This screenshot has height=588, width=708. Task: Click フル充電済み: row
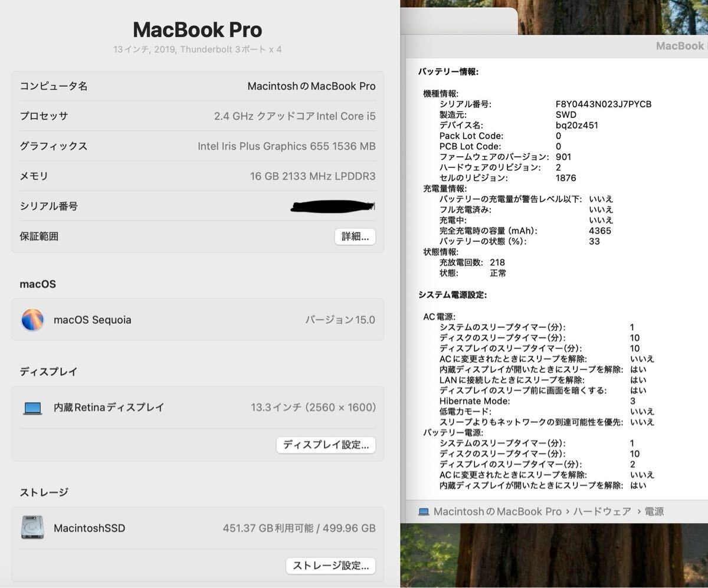[x=526, y=209]
